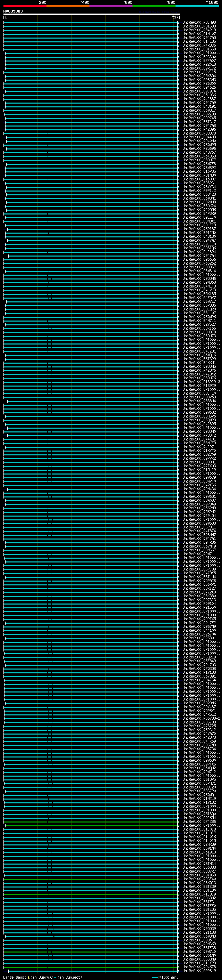The image size is (222, 980).
Task: Select hit label UniRef100_C0HGV5
Action: 199,416
